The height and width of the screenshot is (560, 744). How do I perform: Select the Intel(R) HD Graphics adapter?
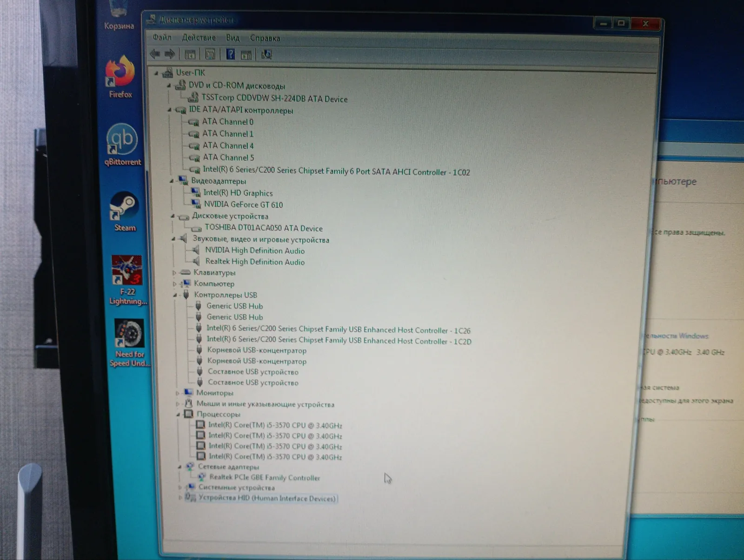pos(238,193)
